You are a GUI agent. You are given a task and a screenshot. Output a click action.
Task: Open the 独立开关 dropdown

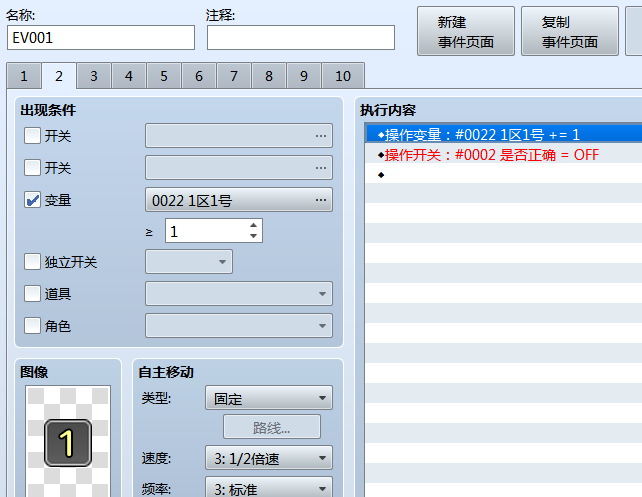tap(189, 262)
